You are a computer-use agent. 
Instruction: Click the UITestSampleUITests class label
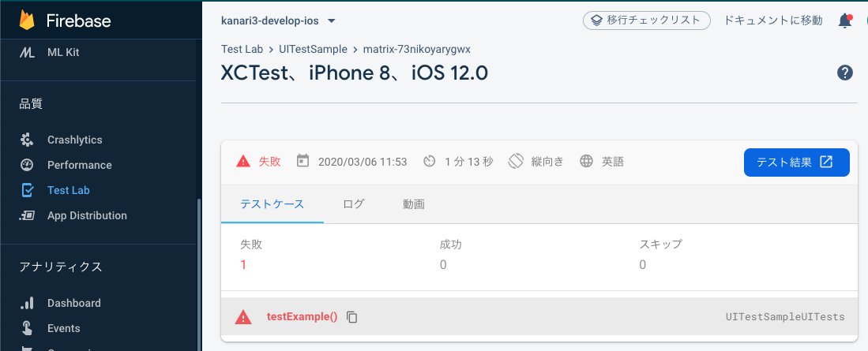pyautogui.click(x=785, y=317)
